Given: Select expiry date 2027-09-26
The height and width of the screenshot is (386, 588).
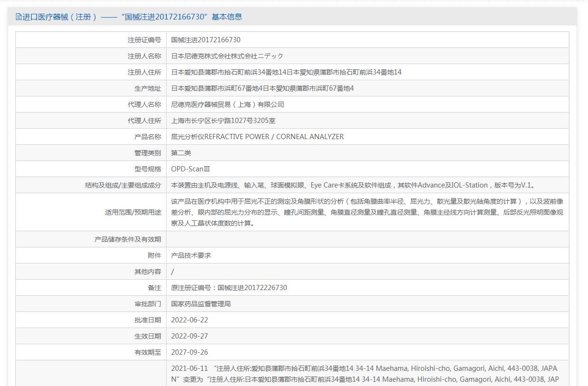Looking at the screenshot, I should [189, 352].
